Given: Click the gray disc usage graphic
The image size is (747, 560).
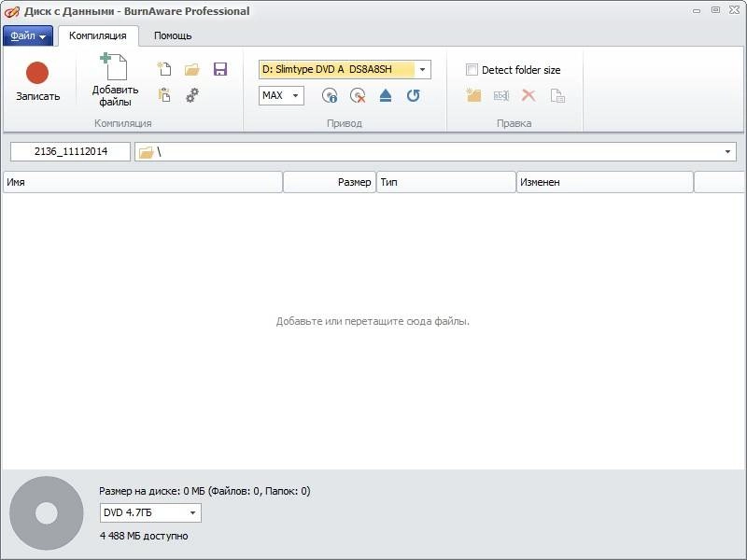Looking at the screenshot, I should [x=47, y=513].
